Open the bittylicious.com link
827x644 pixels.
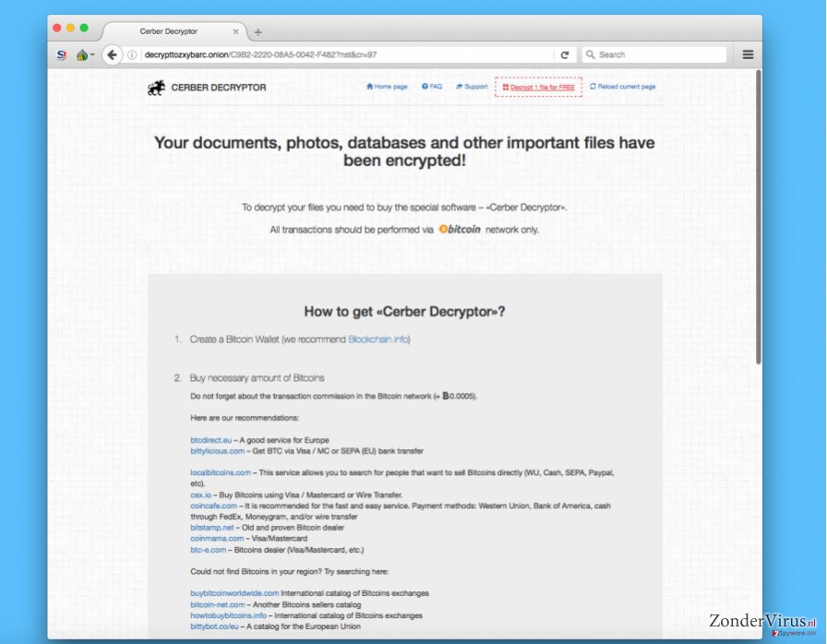217,451
